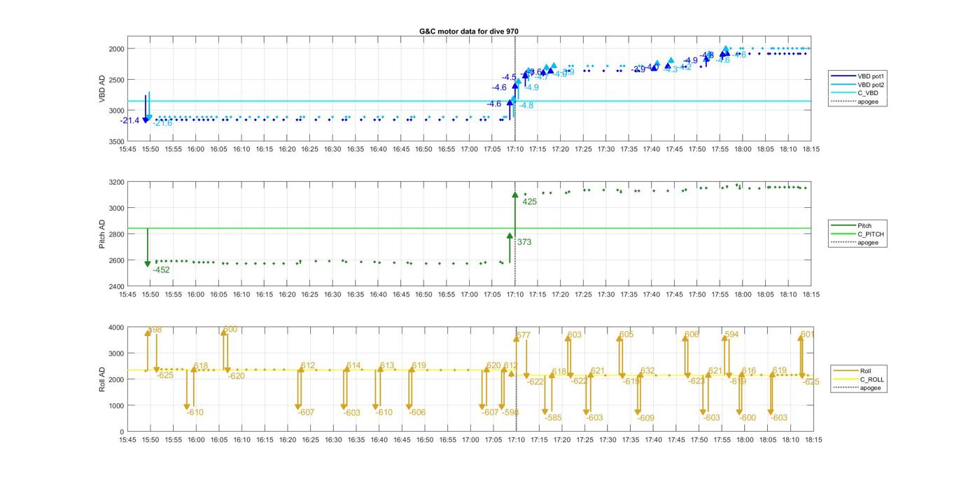The image size is (980, 485).
Task: Click the '2500' tick on the VBD axis
Action: (x=115, y=80)
